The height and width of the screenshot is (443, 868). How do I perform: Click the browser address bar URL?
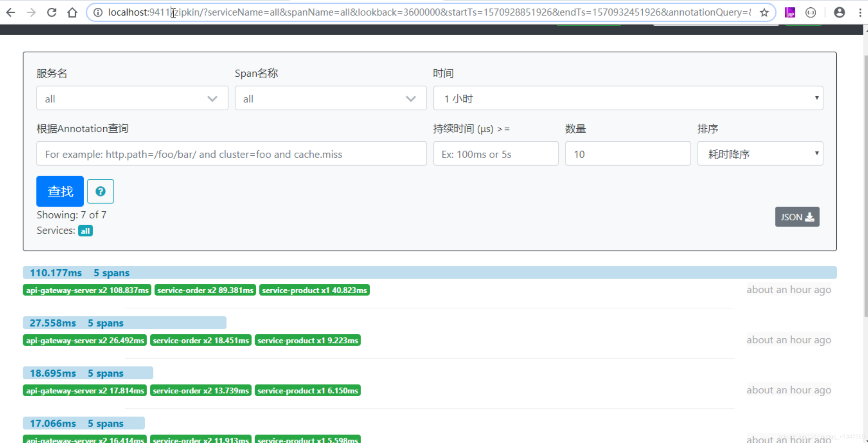click(x=429, y=13)
